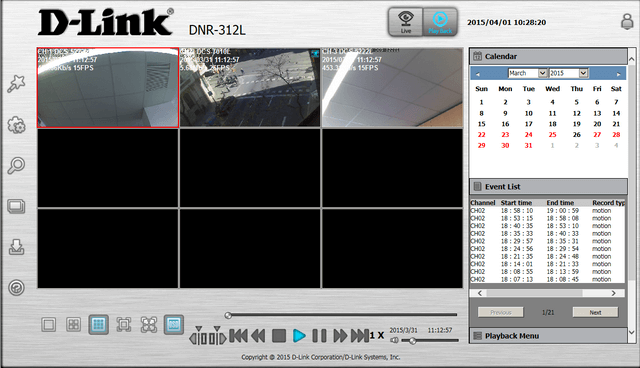Select March 31 in the calendar
The image size is (640, 368).
coord(529,146)
